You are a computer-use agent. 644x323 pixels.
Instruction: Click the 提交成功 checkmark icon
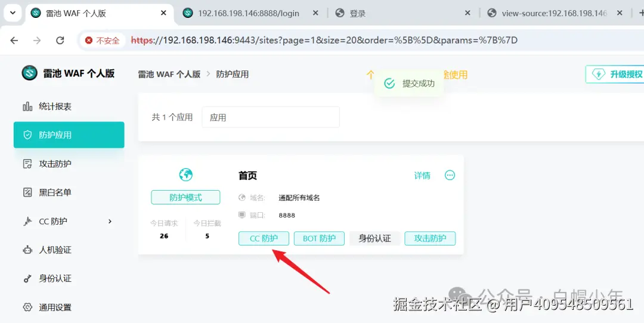(x=389, y=83)
